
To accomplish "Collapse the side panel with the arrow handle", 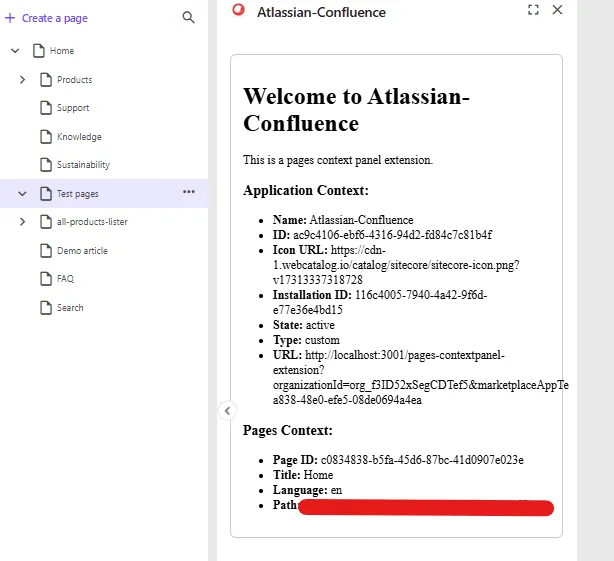I will [227, 410].
